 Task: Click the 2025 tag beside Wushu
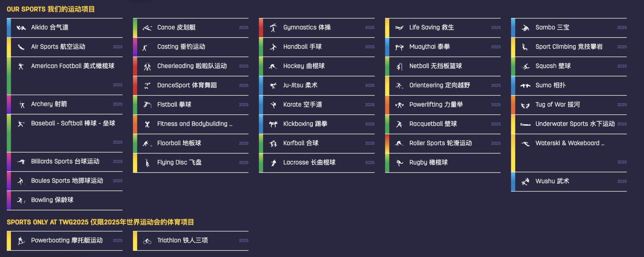pyautogui.click(x=622, y=181)
